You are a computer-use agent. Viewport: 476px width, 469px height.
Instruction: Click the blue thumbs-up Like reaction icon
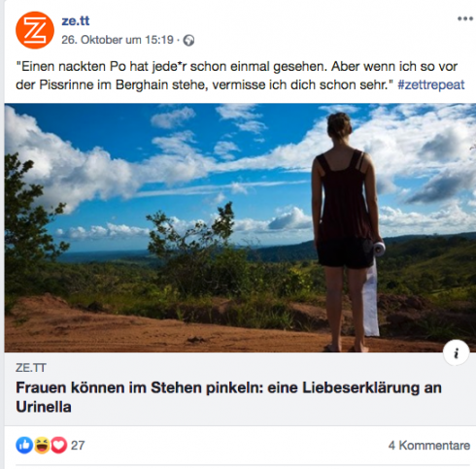pyautogui.click(x=24, y=445)
